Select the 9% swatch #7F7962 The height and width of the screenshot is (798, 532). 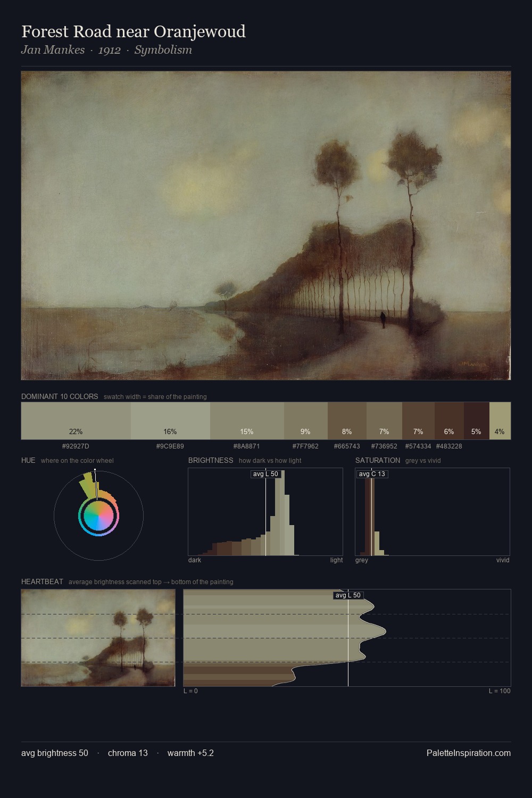point(306,421)
